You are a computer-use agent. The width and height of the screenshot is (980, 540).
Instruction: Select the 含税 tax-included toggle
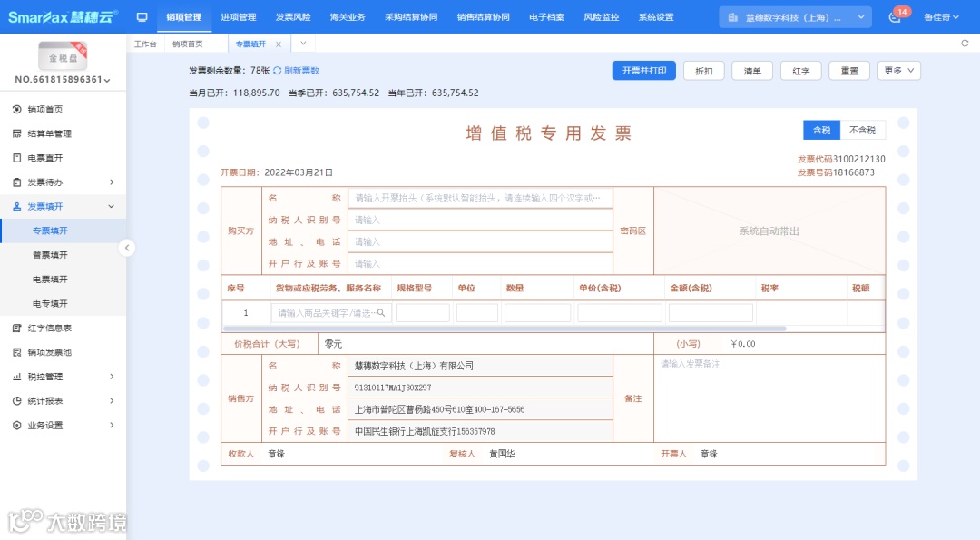(822, 130)
